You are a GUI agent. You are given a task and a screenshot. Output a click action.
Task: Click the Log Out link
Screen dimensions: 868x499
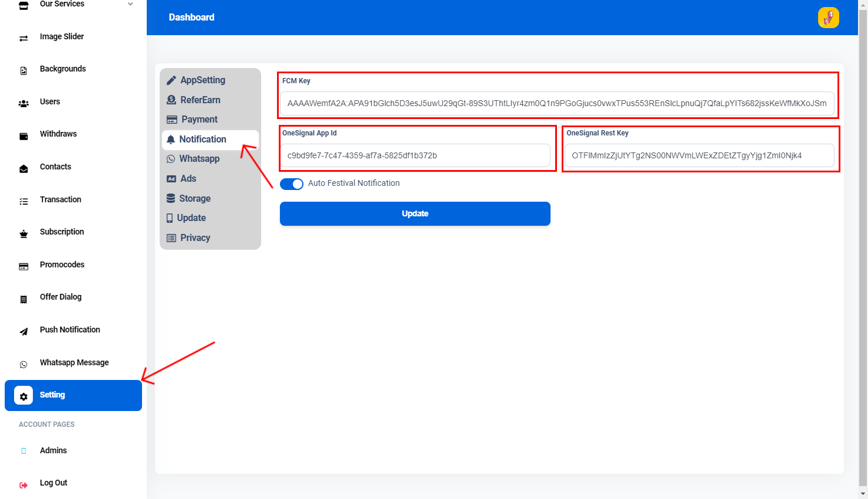tap(53, 483)
